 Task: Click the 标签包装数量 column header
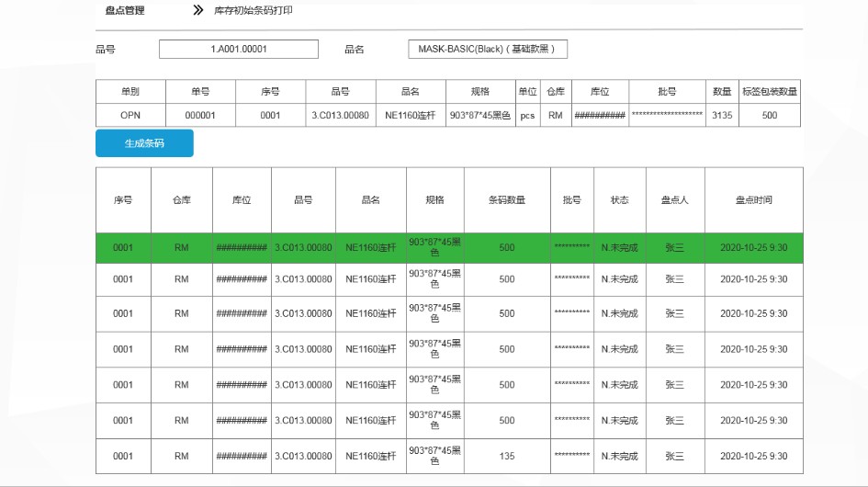770,91
